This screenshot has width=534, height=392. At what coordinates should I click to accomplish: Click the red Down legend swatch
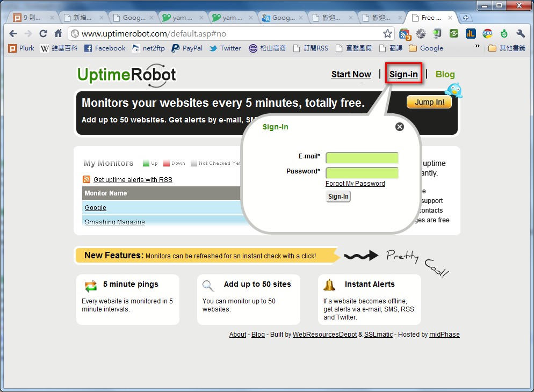[166, 163]
